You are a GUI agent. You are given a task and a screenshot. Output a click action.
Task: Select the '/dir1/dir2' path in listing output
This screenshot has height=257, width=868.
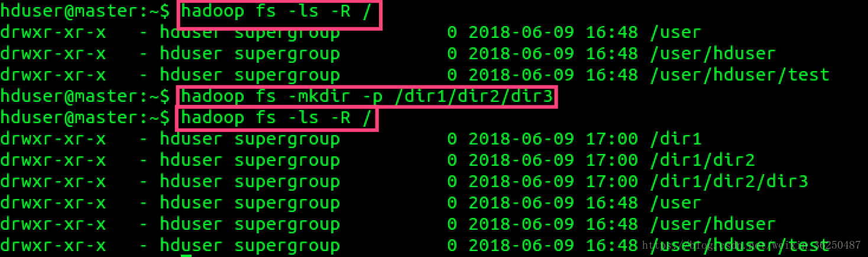(702, 160)
